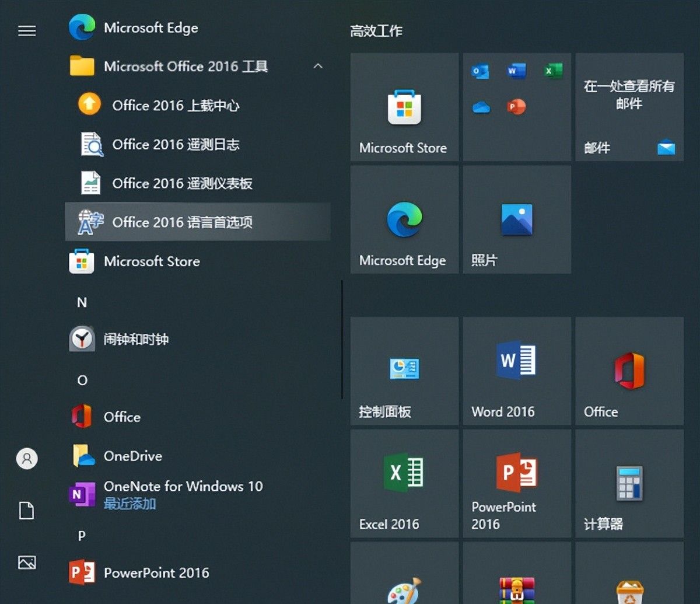Screen dimensions: 700x604
Task: Launch the Excel 2016 tile
Action: point(404,484)
